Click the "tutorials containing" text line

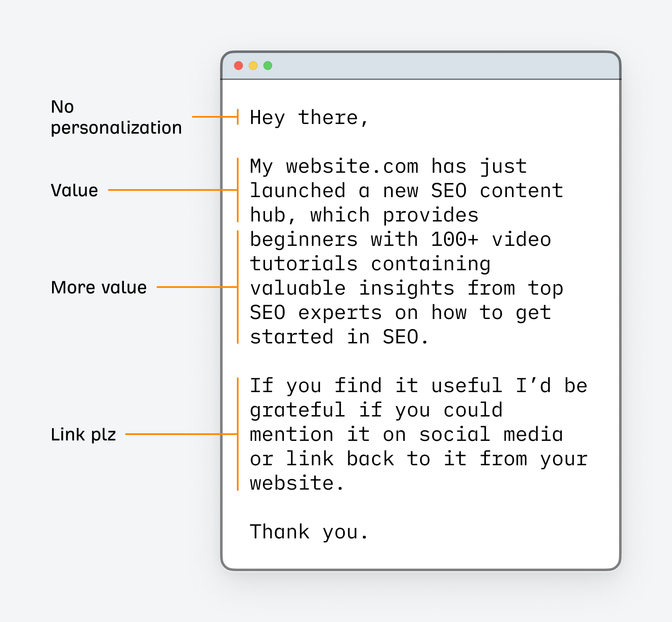click(x=370, y=264)
